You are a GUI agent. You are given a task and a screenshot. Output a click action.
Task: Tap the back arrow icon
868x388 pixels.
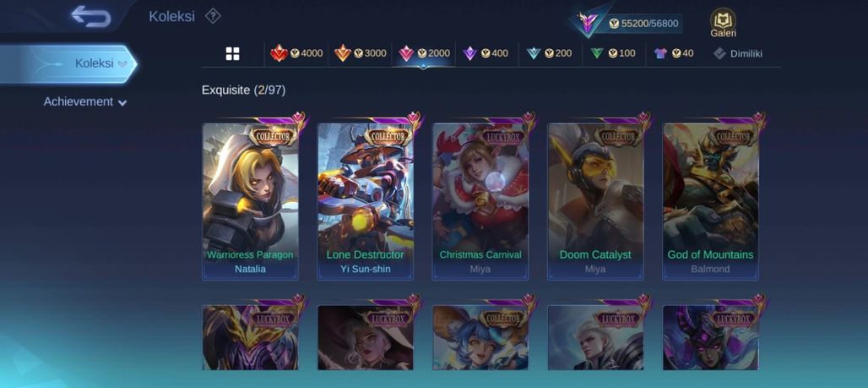click(91, 16)
